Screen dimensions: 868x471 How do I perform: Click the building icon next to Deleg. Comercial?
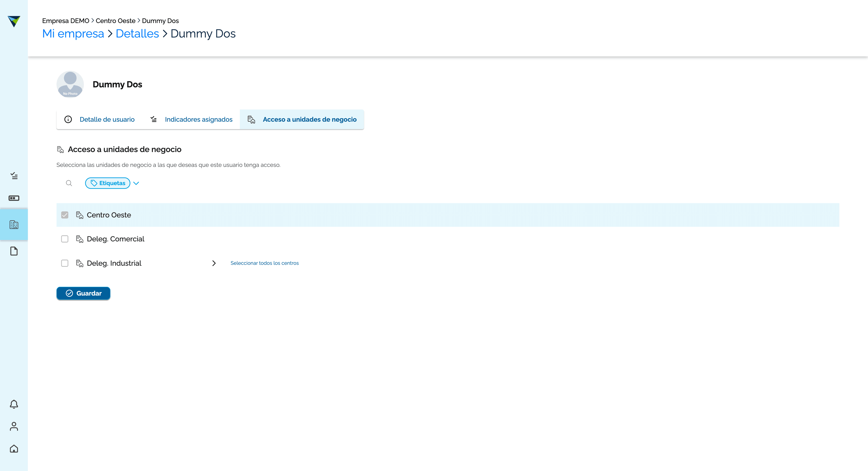point(80,239)
